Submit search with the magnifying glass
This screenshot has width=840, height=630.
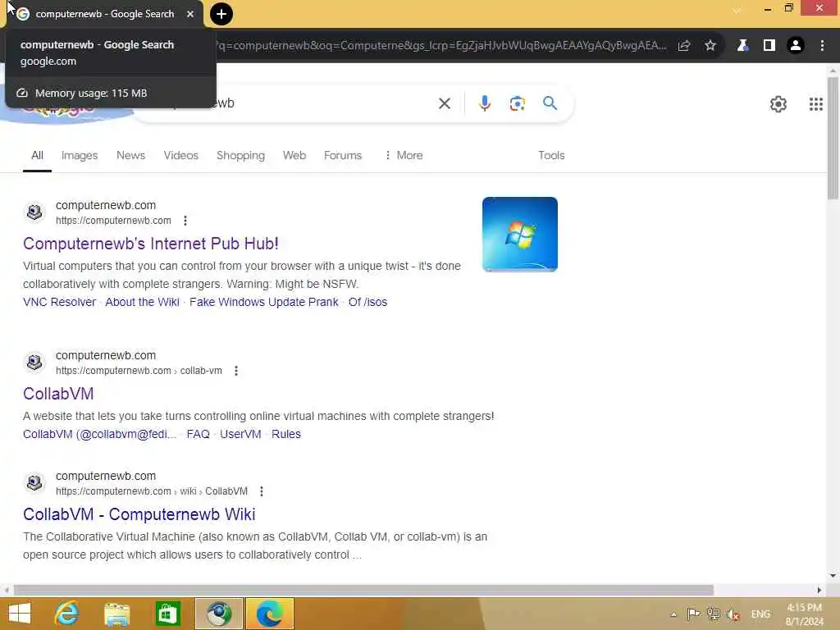coord(550,103)
